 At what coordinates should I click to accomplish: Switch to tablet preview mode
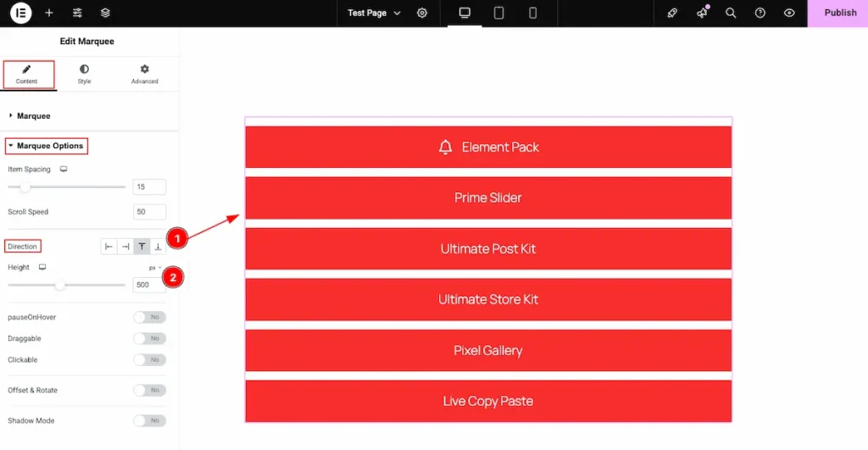point(498,13)
